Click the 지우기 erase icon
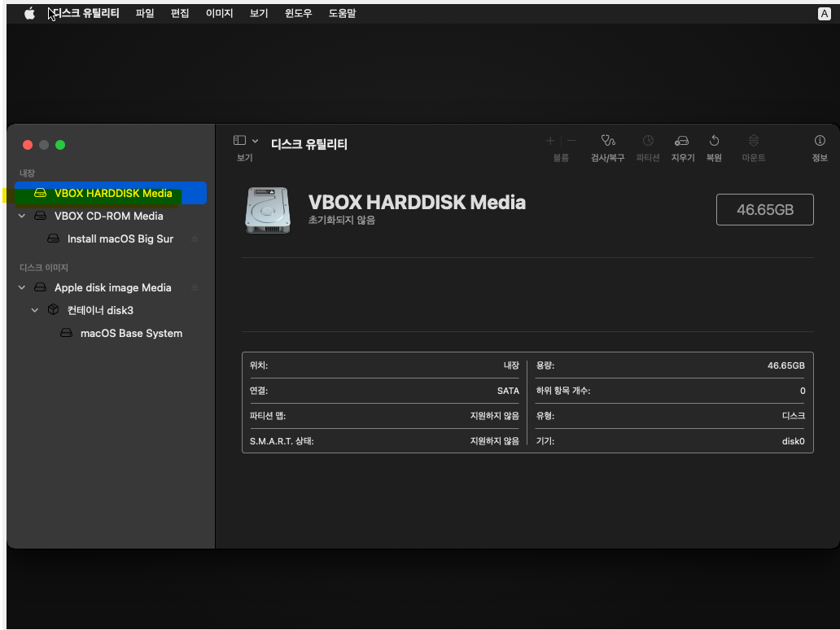 pos(682,141)
